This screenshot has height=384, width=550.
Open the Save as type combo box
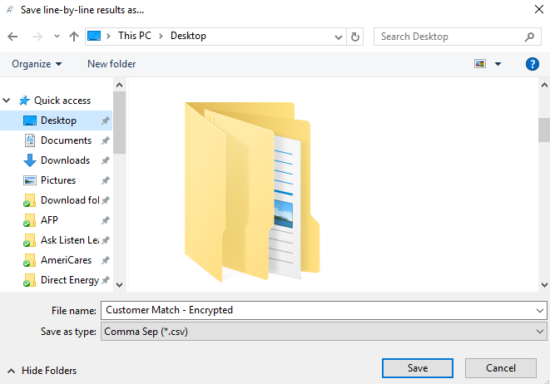click(x=324, y=331)
